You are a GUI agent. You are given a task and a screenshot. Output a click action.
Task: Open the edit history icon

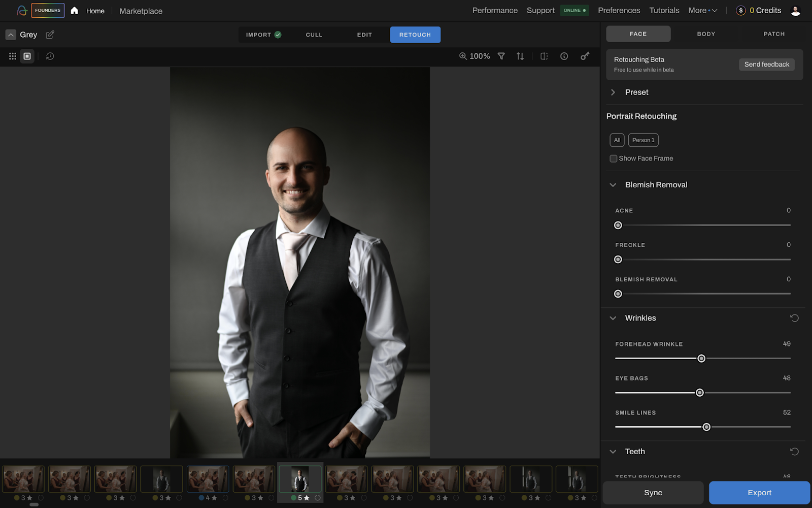[50, 56]
